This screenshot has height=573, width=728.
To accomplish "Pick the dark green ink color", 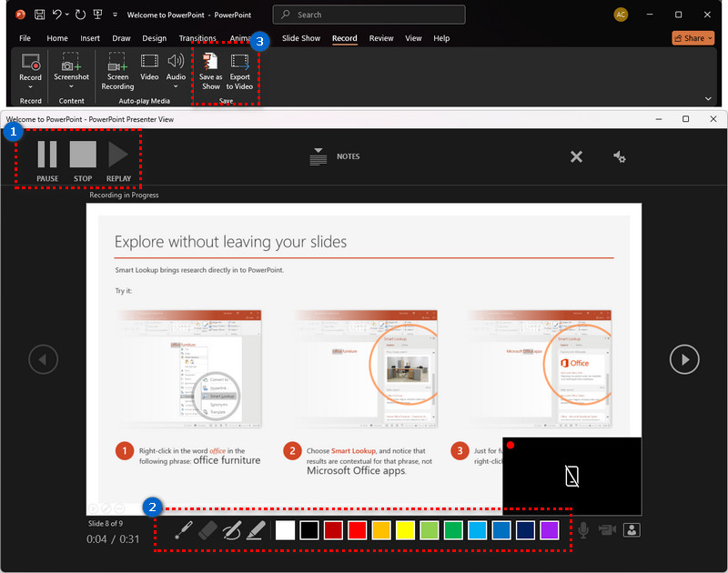I will coord(453,530).
